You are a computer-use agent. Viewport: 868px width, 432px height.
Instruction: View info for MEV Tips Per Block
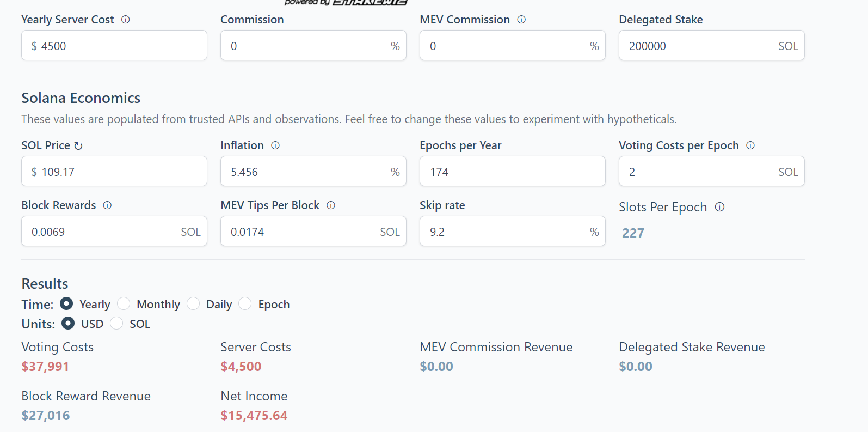[x=331, y=205]
